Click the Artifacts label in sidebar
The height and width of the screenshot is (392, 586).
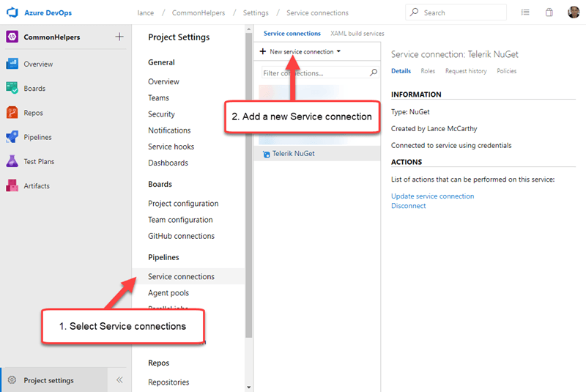coord(37,185)
